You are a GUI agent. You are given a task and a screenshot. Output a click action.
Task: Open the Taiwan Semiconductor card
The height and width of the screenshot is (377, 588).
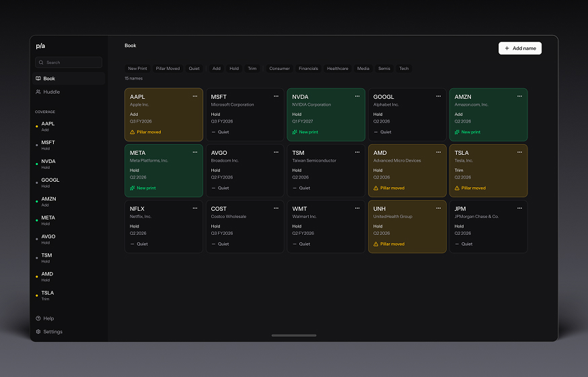click(x=326, y=171)
